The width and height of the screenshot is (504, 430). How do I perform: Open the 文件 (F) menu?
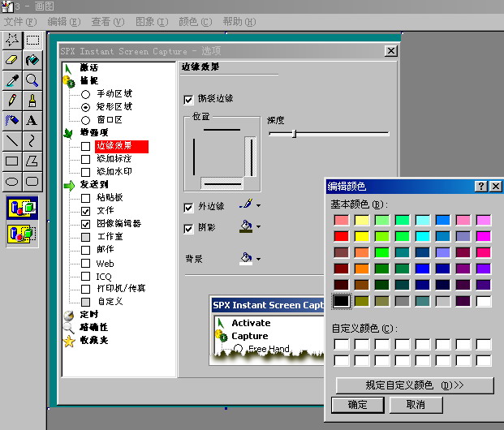[x=20, y=21]
